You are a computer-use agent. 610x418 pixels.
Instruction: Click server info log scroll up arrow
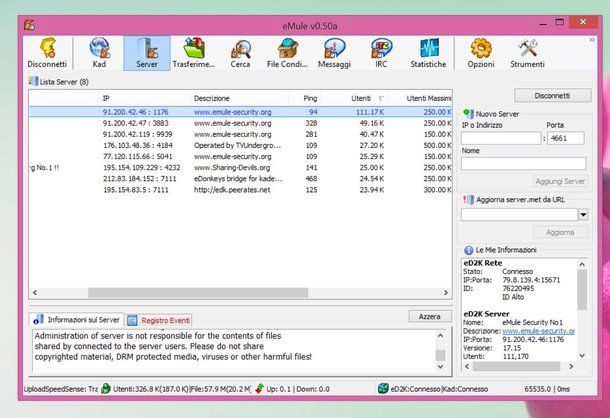click(x=440, y=335)
